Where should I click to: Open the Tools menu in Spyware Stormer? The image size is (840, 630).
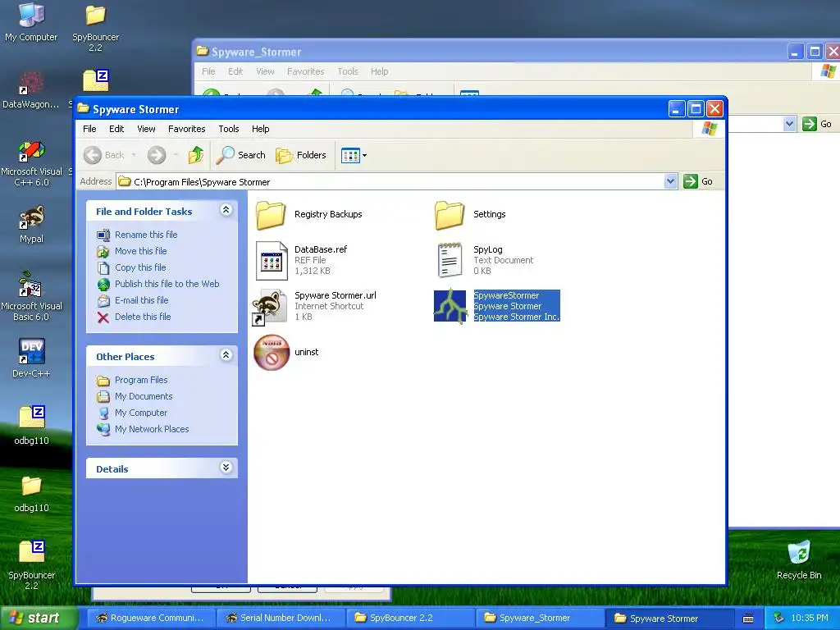(228, 129)
